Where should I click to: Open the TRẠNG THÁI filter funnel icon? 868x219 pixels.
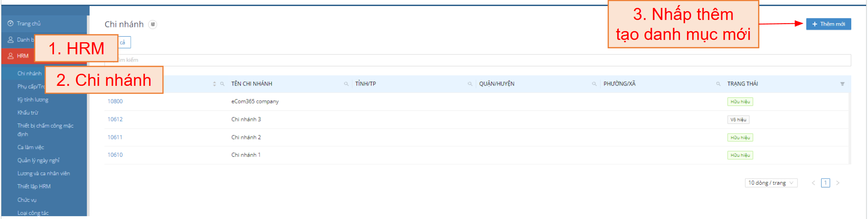click(x=842, y=84)
